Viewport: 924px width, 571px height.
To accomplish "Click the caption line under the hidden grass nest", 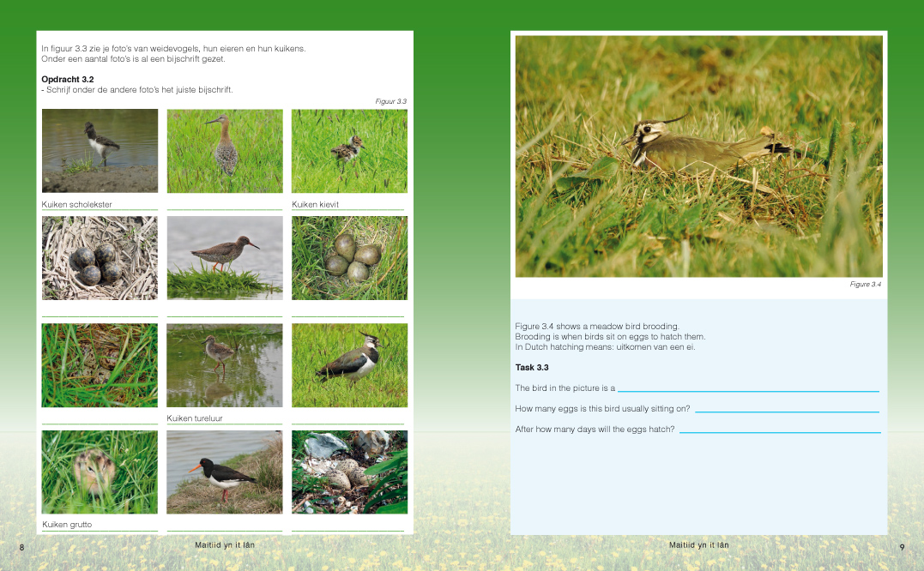I will (100, 424).
